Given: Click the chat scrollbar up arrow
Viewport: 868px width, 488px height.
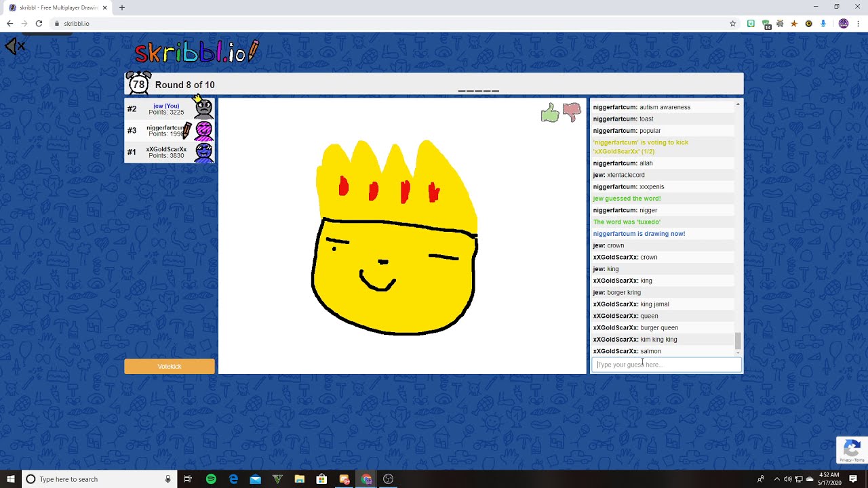Looking at the screenshot, I should [738, 104].
